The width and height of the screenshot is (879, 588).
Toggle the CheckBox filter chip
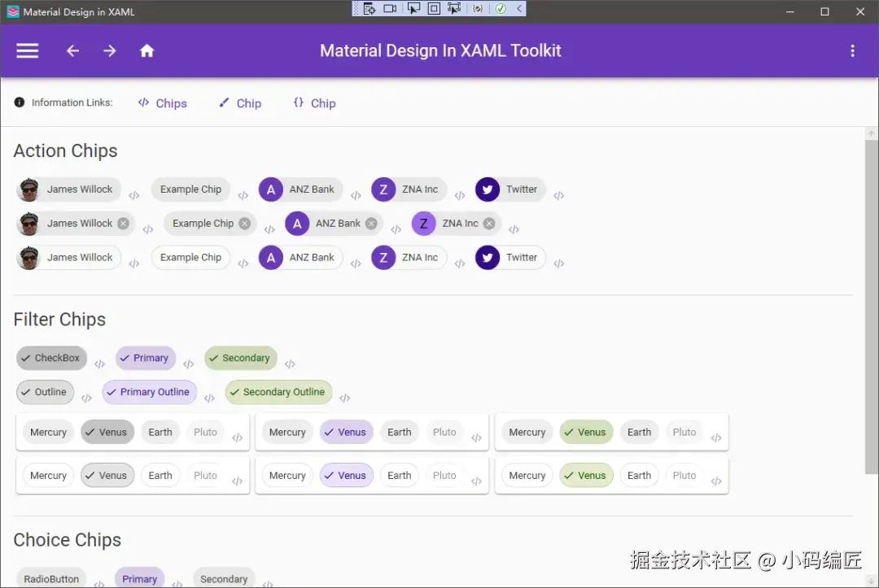51,359
